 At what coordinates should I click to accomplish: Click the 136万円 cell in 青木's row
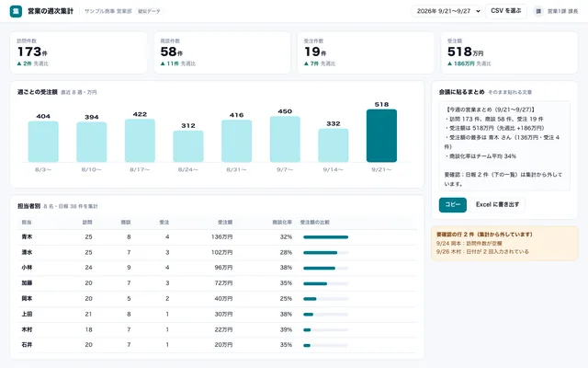221,237
